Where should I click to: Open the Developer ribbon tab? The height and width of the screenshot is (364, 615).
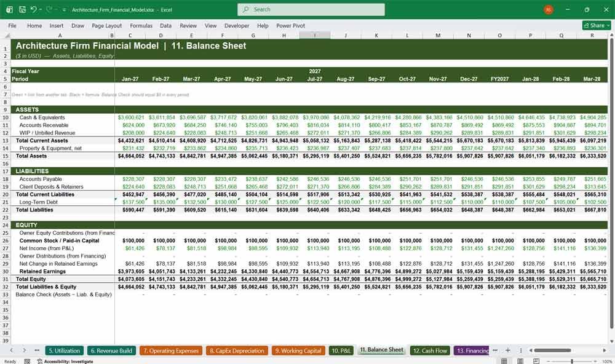tap(237, 25)
